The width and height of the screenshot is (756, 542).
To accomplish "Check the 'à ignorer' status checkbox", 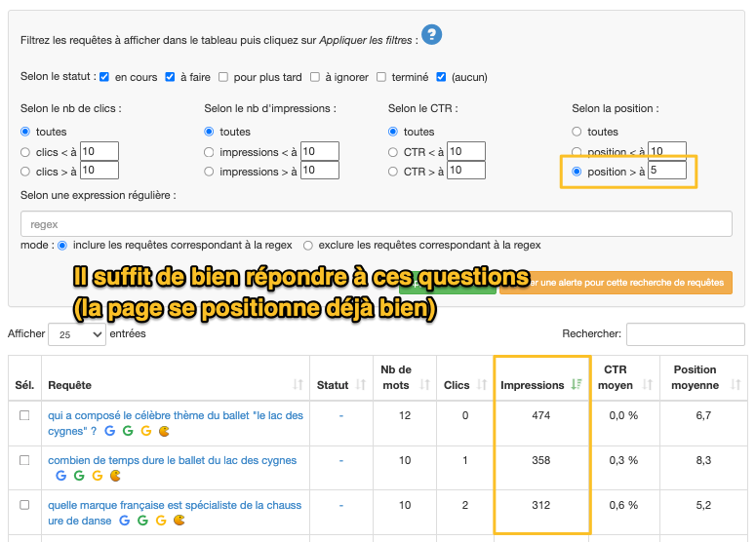I will pos(315,77).
